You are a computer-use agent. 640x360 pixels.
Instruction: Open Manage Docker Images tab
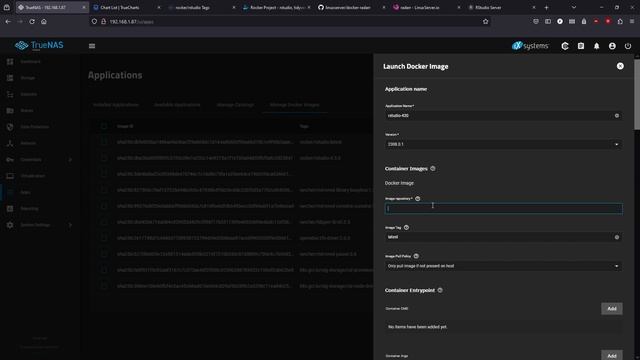pyautogui.click(x=294, y=105)
